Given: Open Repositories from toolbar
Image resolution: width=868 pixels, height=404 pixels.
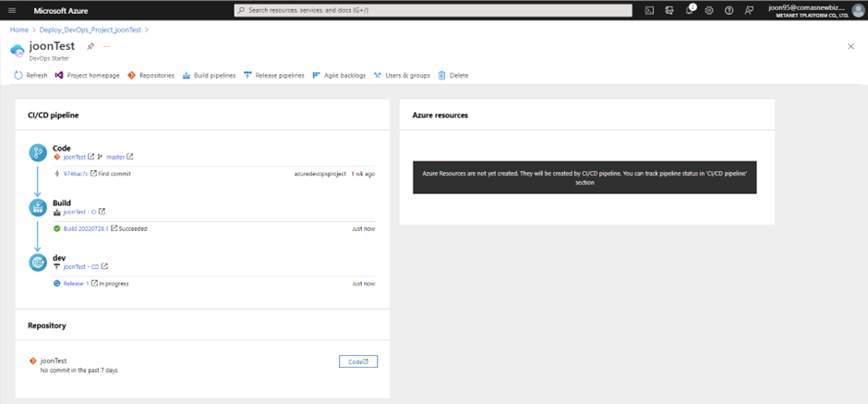Looking at the screenshot, I should [x=151, y=76].
